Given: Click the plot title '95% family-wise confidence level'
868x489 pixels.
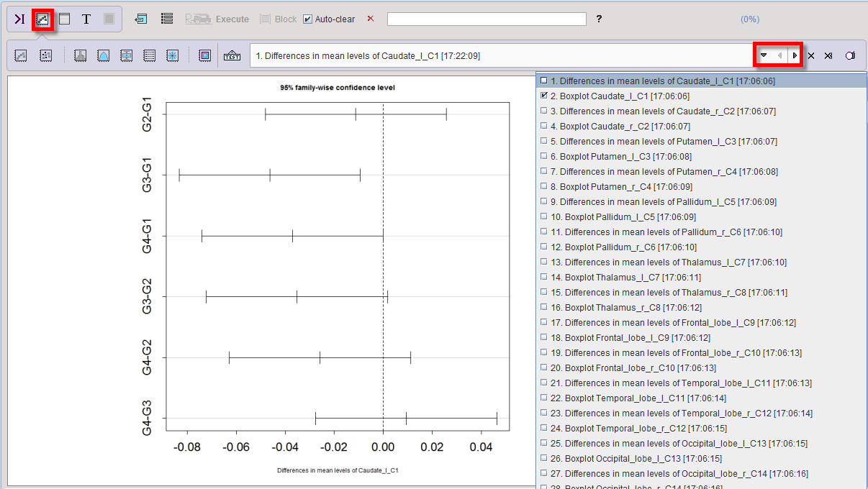Looking at the screenshot, I should point(338,88).
